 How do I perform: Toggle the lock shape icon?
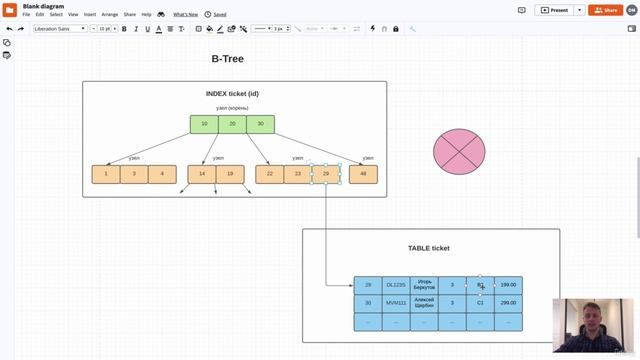tap(396, 29)
